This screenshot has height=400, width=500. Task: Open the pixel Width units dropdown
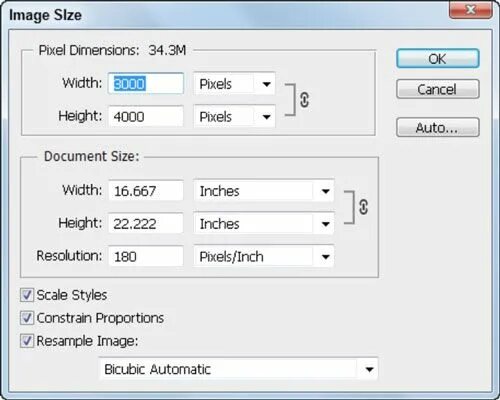point(234,84)
